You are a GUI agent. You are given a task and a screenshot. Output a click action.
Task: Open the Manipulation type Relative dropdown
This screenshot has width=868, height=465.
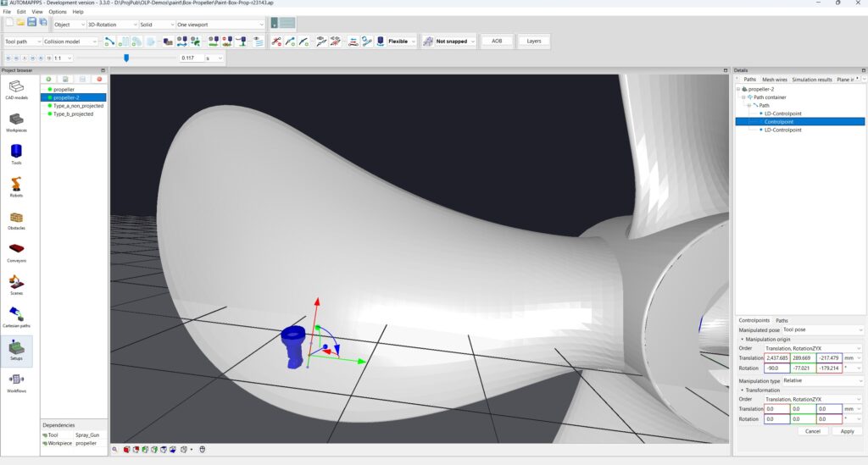tap(822, 380)
